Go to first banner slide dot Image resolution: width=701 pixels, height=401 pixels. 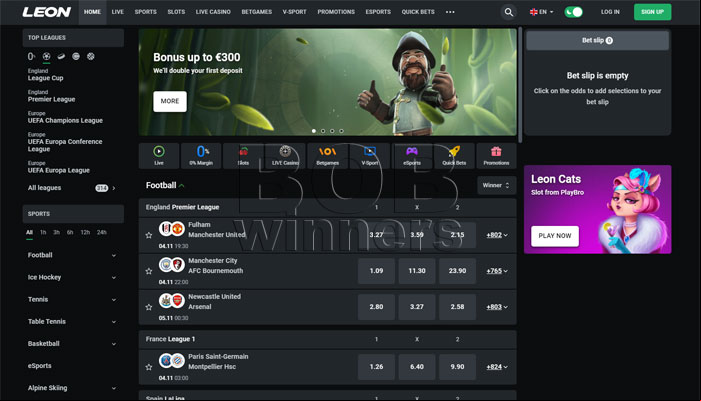[314, 131]
